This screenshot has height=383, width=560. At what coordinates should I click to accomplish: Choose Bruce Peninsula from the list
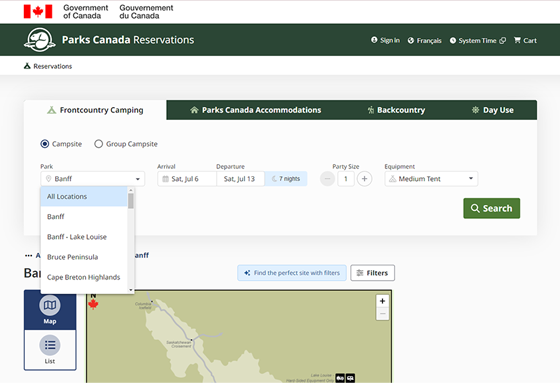(84, 257)
